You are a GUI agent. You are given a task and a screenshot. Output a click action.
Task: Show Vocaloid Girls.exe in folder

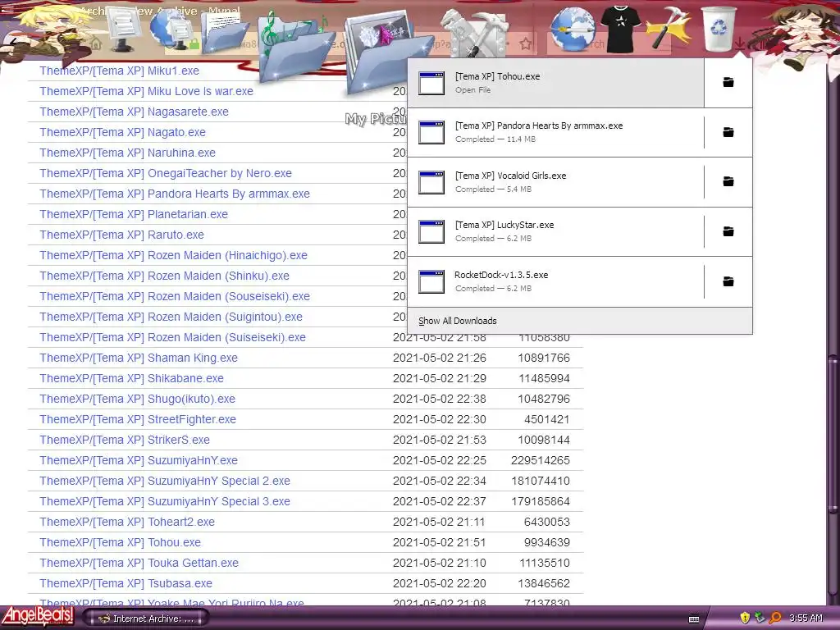pyautogui.click(x=728, y=181)
